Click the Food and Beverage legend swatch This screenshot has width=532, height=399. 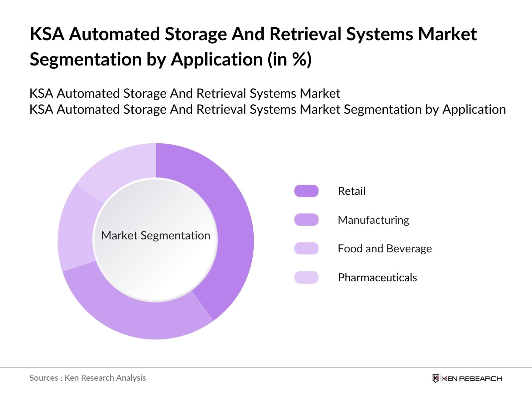(x=306, y=248)
